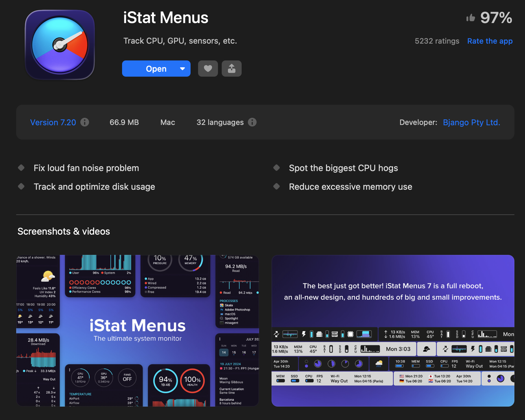The height and width of the screenshot is (420, 525).
Task: Click the Screenshots & videos heading
Action: (x=64, y=231)
